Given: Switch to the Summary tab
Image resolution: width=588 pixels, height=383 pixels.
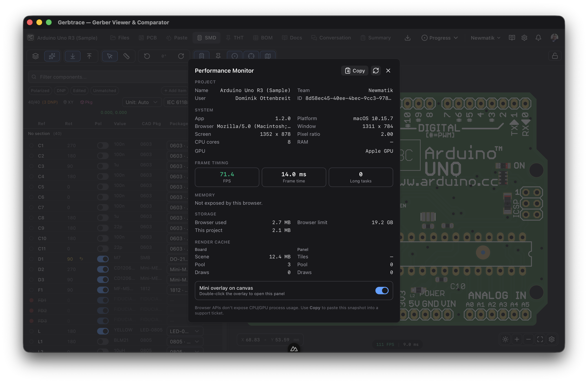Looking at the screenshot, I should click(376, 38).
